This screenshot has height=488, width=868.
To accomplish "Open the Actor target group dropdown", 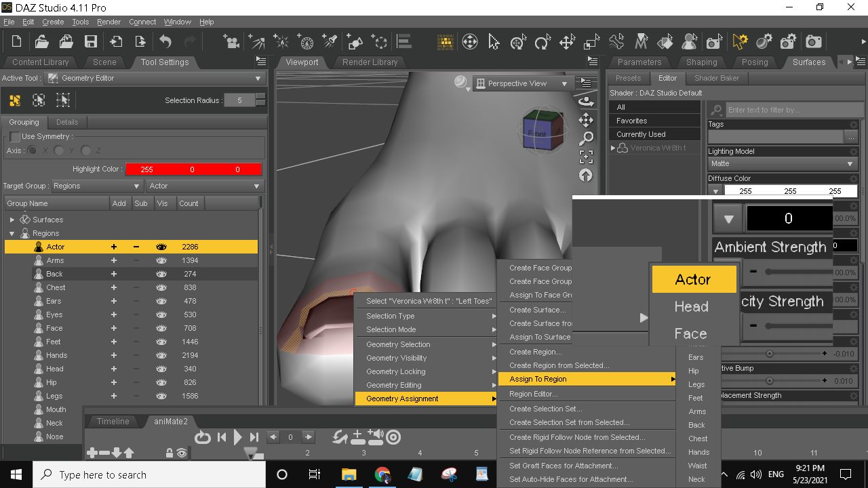I will [204, 186].
